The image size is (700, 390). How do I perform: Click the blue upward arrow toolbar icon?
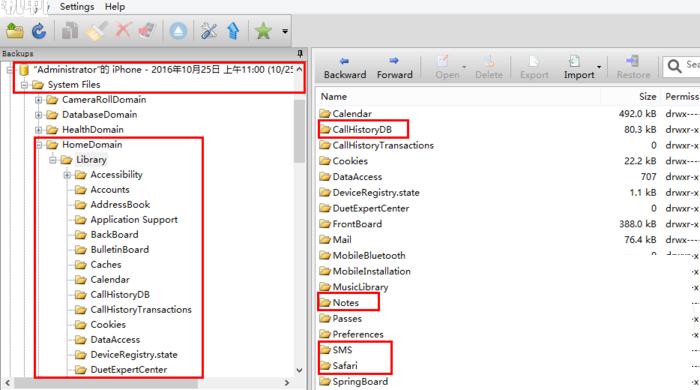(233, 31)
